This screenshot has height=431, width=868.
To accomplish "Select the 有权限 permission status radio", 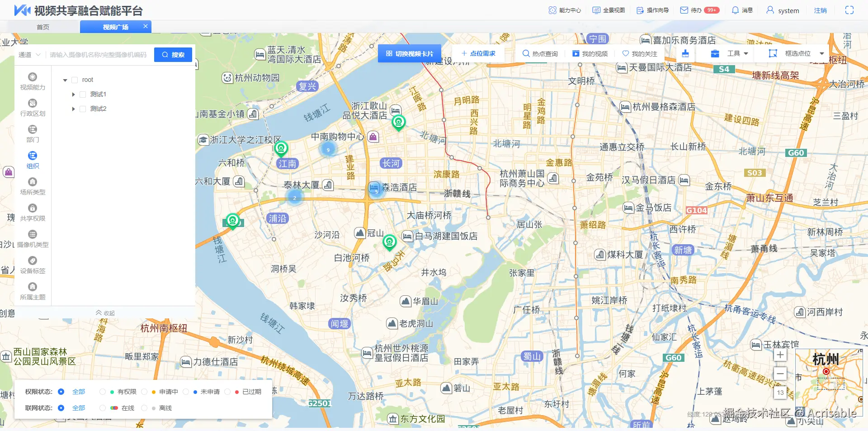I will click(x=103, y=392).
